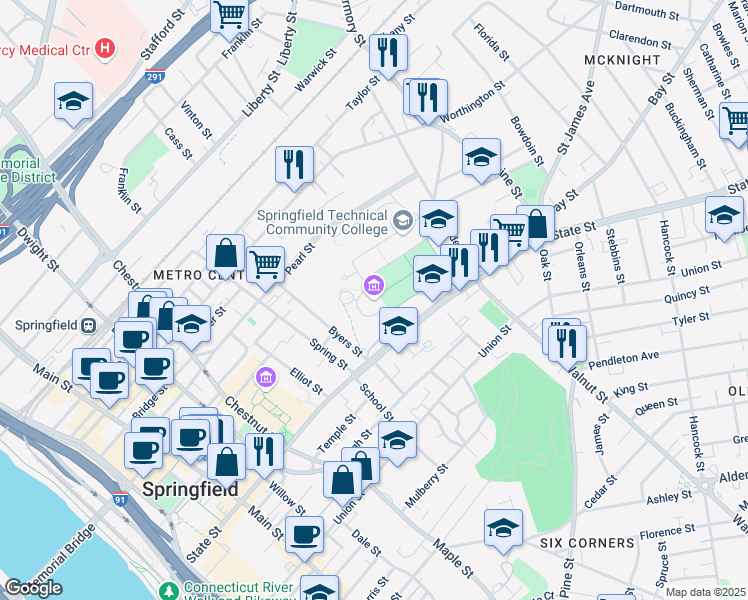Click the shopping bag marker at Metro Center
This screenshot has height=600, width=748.
[226, 253]
